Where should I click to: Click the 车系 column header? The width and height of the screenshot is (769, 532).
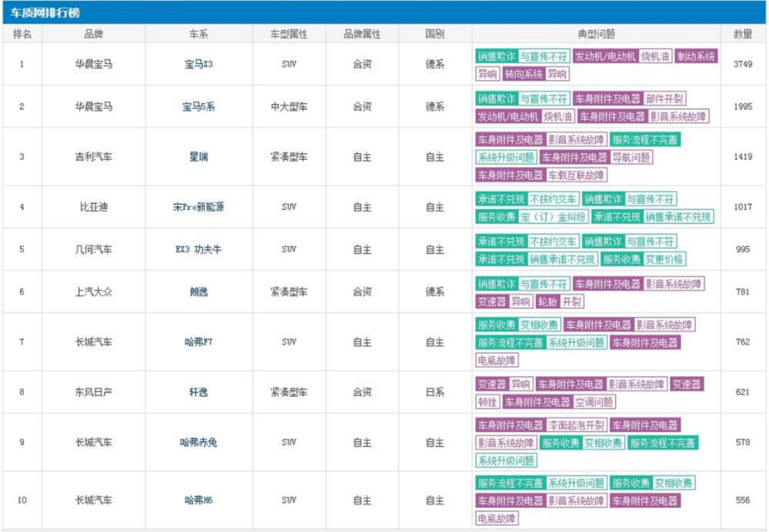click(198, 34)
